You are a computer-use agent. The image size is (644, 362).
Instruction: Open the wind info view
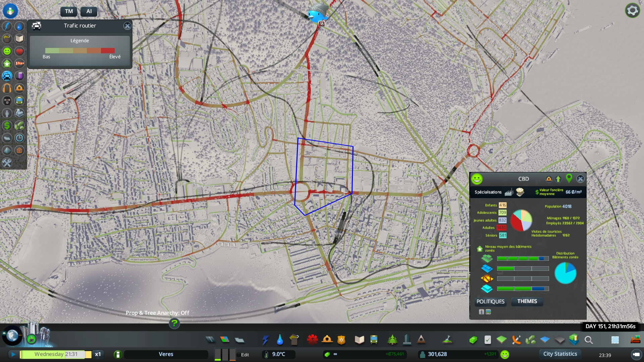19,64
